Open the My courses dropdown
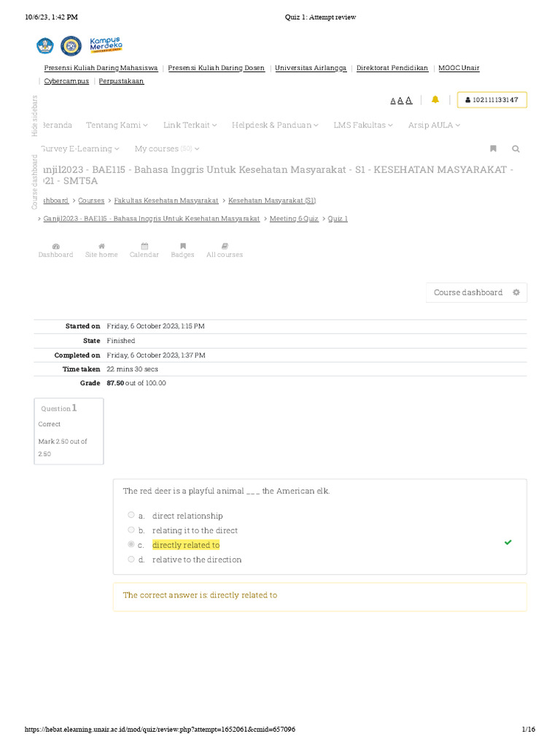The image size is (560, 747). pyautogui.click(x=167, y=149)
